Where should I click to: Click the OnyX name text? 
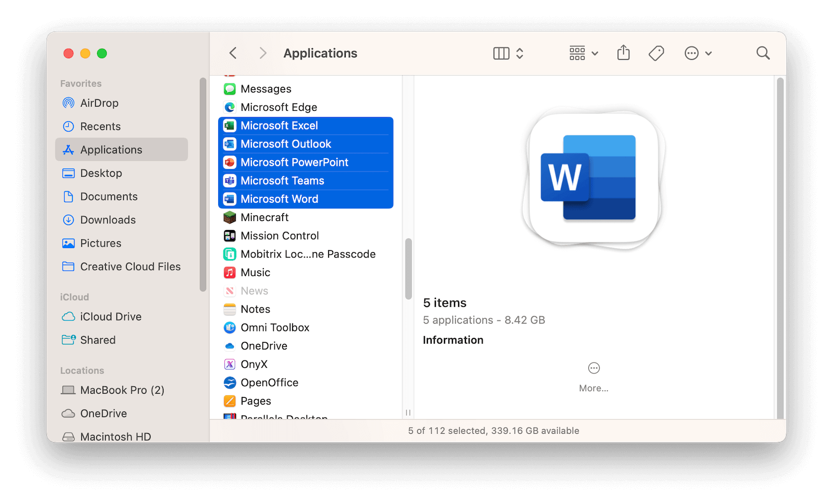[254, 364]
